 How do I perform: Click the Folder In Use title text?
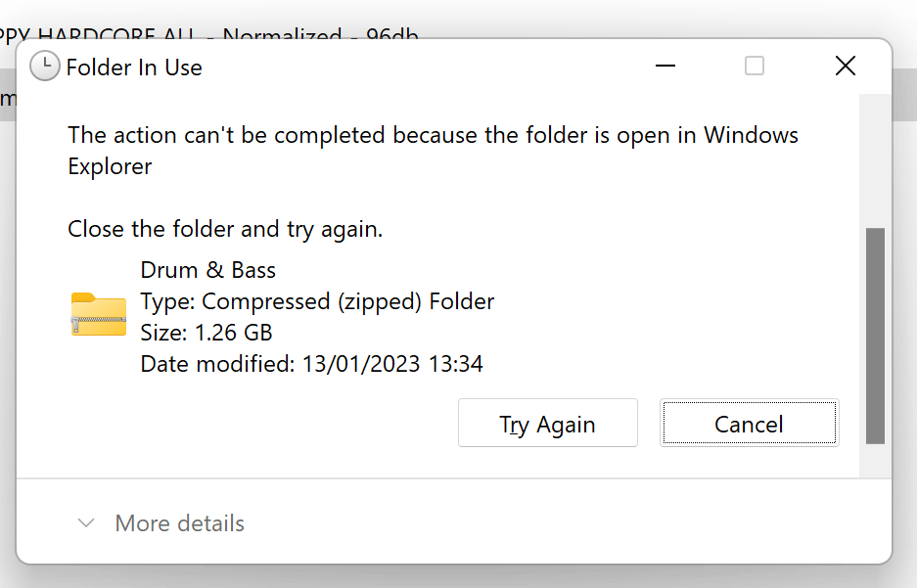[x=134, y=68]
